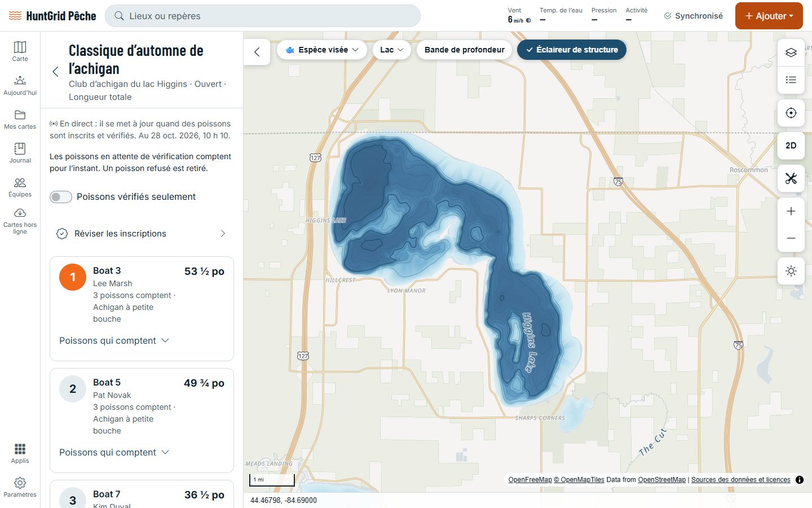Select the Boat 7 leaderboard entry

click(x=142, y=494)
